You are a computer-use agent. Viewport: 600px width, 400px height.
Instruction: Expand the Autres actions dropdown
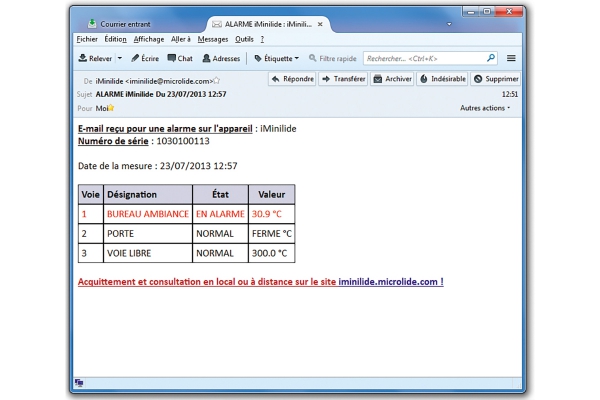coord(485,108)
